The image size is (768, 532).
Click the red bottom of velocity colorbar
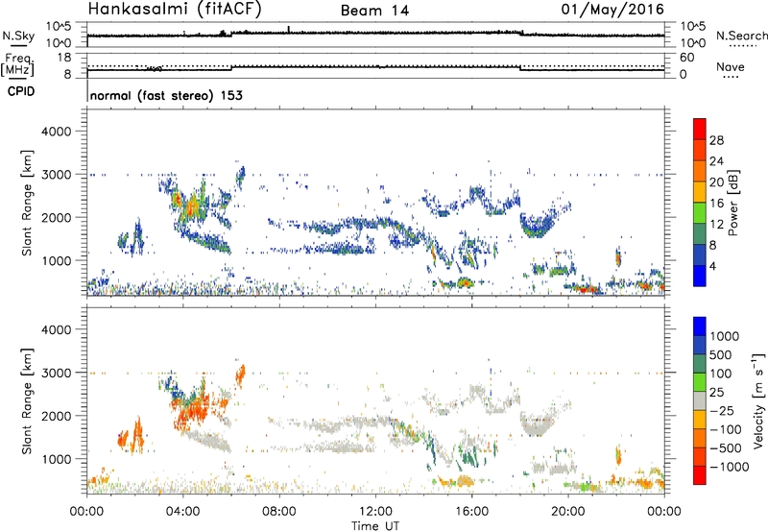point(700,475)
